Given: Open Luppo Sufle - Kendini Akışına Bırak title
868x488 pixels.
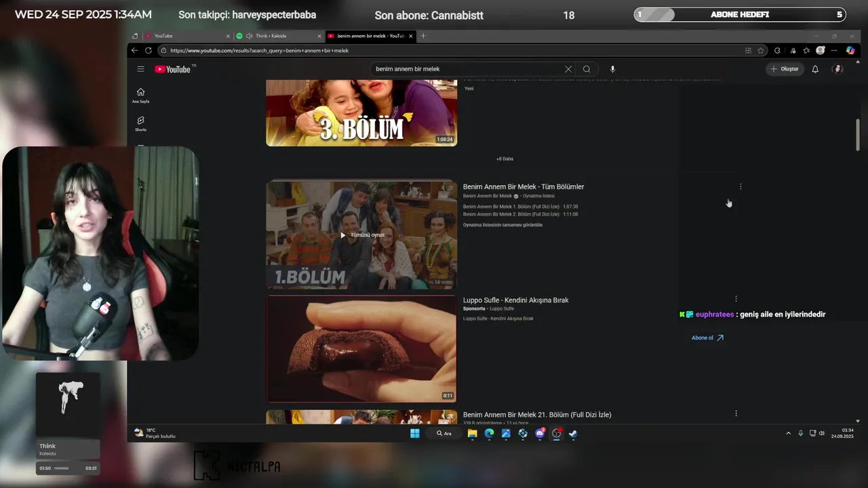Looking at the screenshot, I should click(x=515, y=300).
